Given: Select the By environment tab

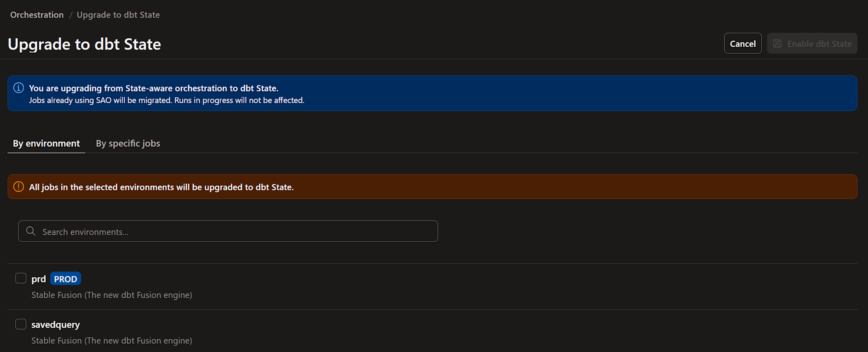Looking at the screenshot, I should tap(46, 144).
